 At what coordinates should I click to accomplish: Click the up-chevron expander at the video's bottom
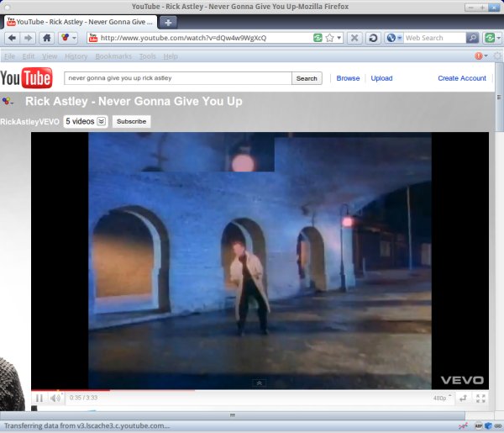coord(259,383)
